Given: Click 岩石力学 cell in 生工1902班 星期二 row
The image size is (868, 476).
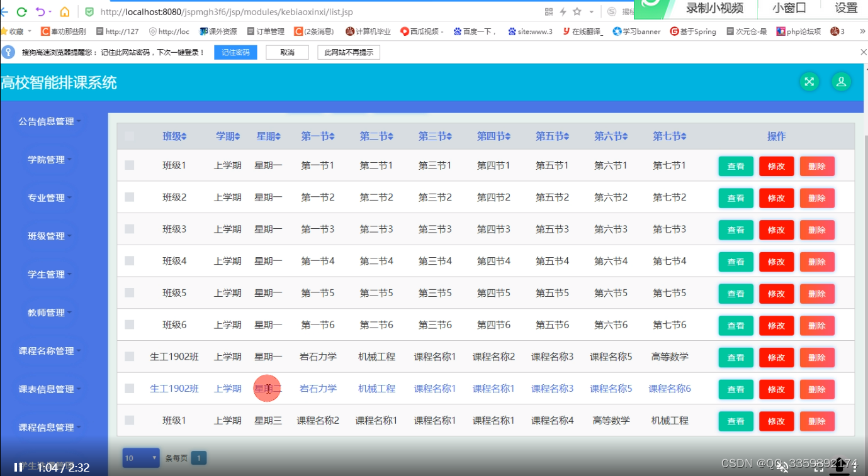Looking at the screenshot, I should pos(318,389).
